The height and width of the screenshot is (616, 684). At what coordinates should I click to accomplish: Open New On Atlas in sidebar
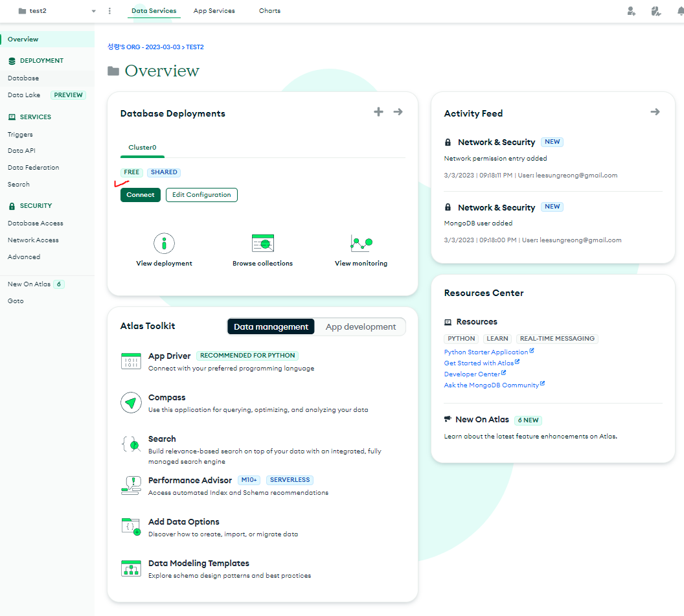(29, 284)
